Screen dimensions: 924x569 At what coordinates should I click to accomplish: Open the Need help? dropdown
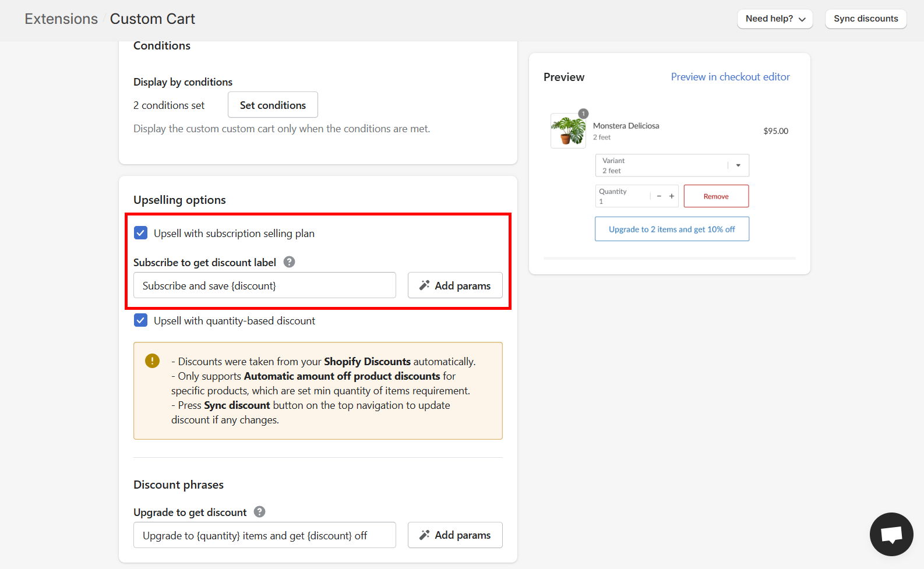pos(775,19)
